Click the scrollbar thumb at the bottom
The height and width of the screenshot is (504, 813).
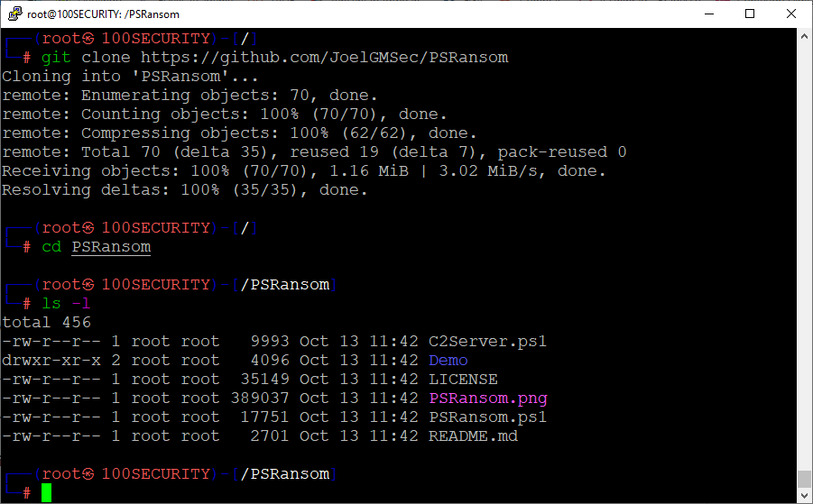pos(804,478)
